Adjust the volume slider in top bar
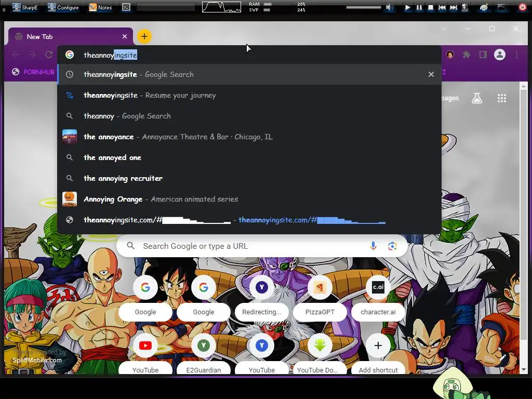Screen dimensions: 532x399 tap(363, 7)
